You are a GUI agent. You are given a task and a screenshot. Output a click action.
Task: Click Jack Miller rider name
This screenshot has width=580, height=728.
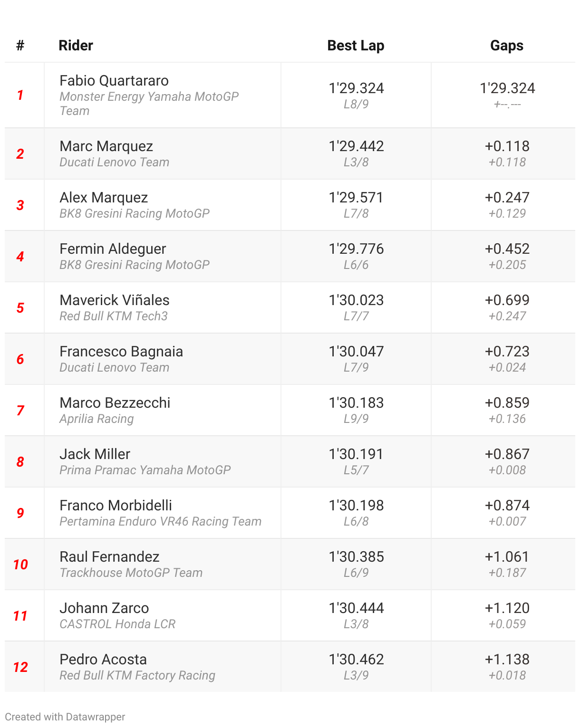coord(95,454)
